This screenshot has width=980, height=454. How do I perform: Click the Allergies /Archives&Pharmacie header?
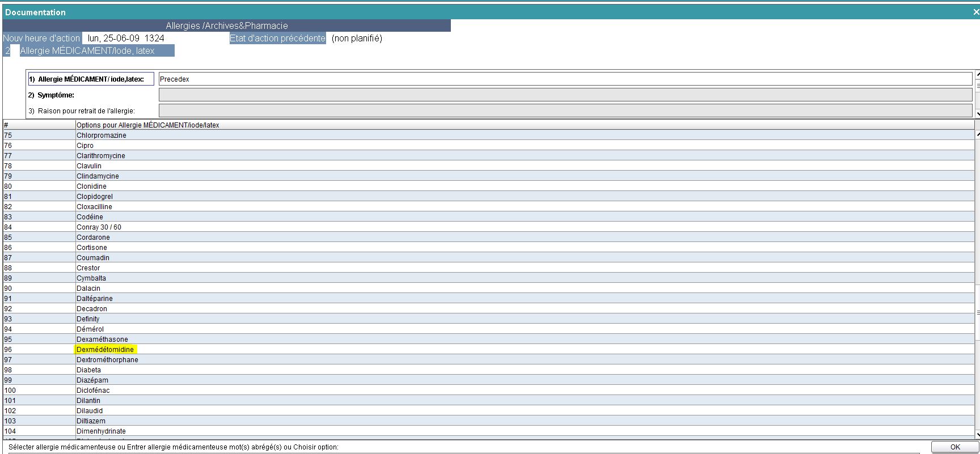(227, 26)
